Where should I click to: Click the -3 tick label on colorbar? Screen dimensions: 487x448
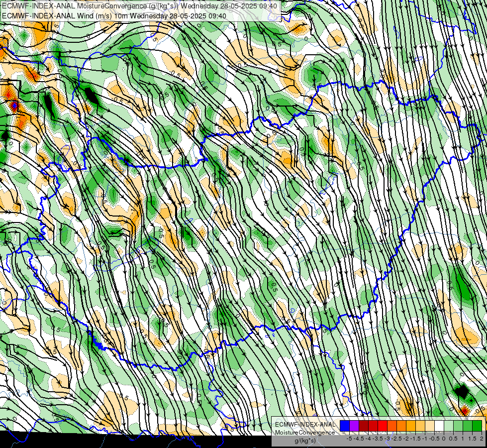(388, 439)
